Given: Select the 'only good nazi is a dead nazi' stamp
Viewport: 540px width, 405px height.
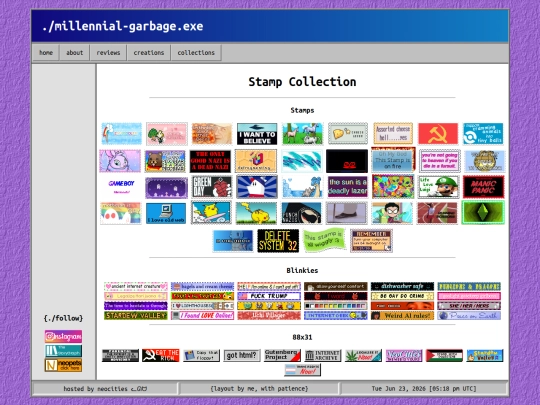Looking at the screenshot, I should click(x=210, y=161).
